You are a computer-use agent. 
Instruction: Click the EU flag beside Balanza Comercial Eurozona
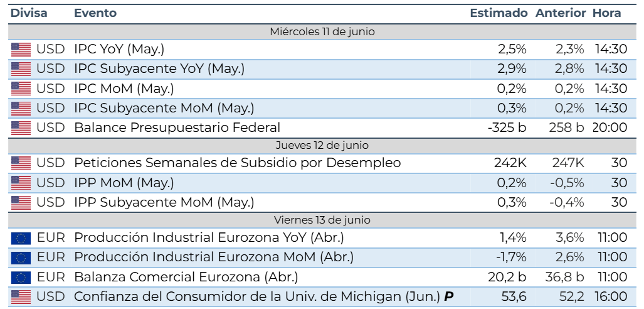click(21, 278)
